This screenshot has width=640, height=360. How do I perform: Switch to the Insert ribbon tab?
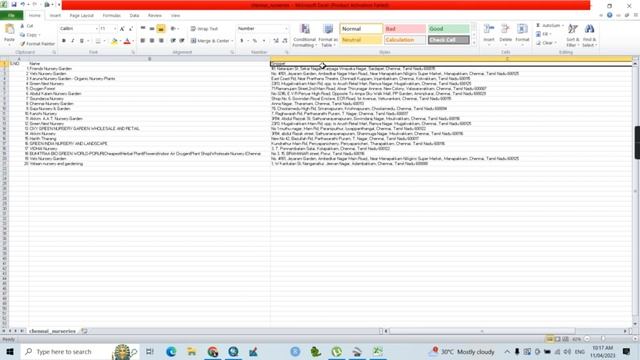[x=55, y=16]
